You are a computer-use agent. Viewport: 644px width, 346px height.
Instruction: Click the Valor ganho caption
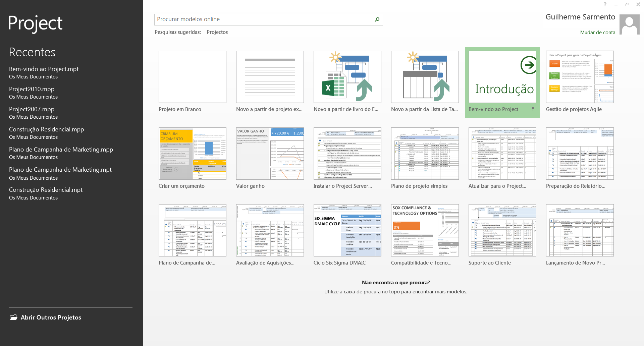click(250, 186)
